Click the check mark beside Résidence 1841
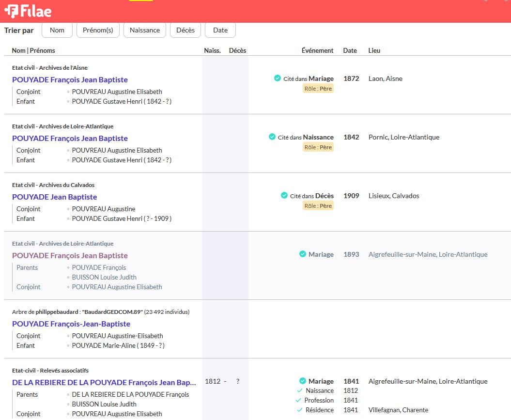 point(300,410)
